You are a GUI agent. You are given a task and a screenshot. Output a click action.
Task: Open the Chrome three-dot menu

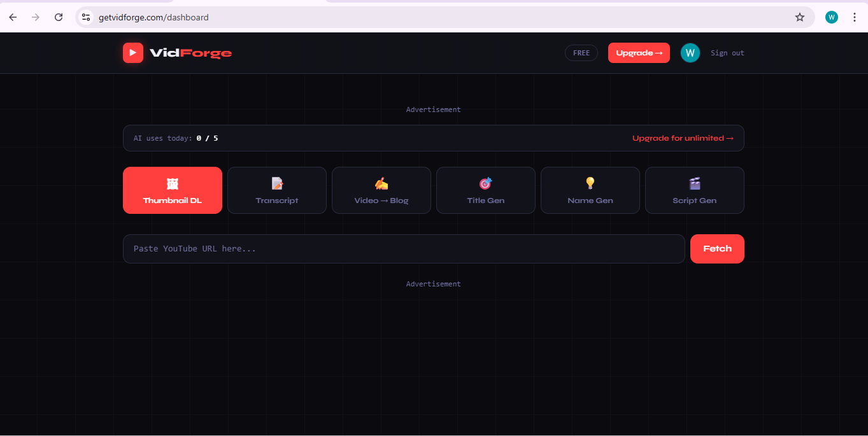[x=855, y=17]
